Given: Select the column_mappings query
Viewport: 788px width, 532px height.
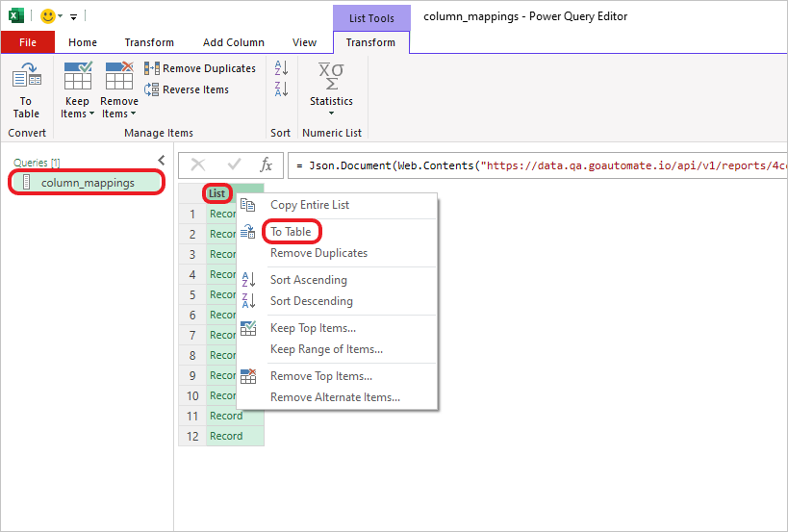Looking at the screenshot, I should (87, 183).
